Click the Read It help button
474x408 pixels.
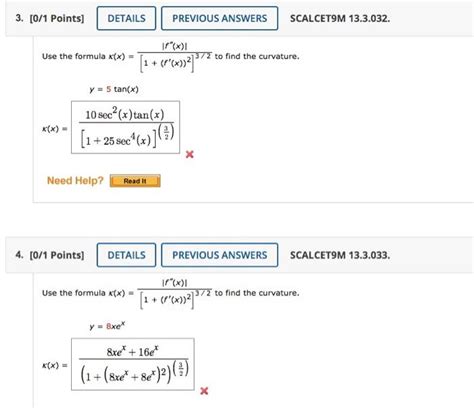[x=135, y=181]
